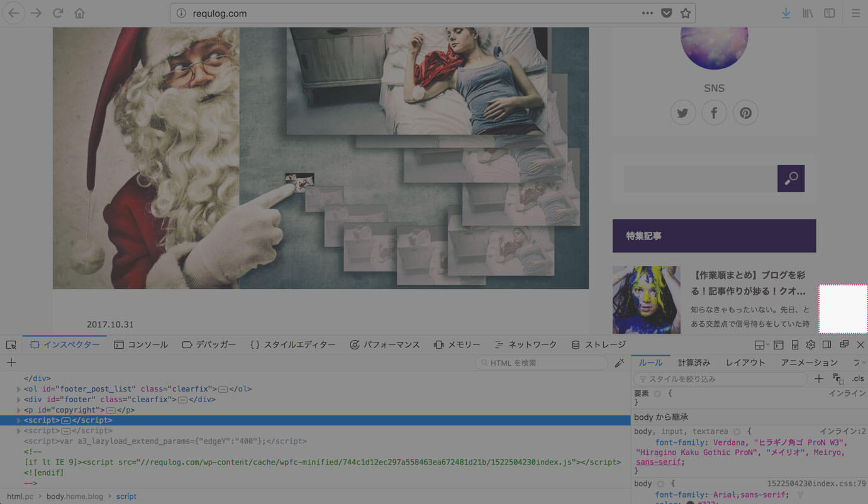Focus the スタイルを絞り込み filter field
Viewport: 868px width, 504px height.
click(720, 379)
